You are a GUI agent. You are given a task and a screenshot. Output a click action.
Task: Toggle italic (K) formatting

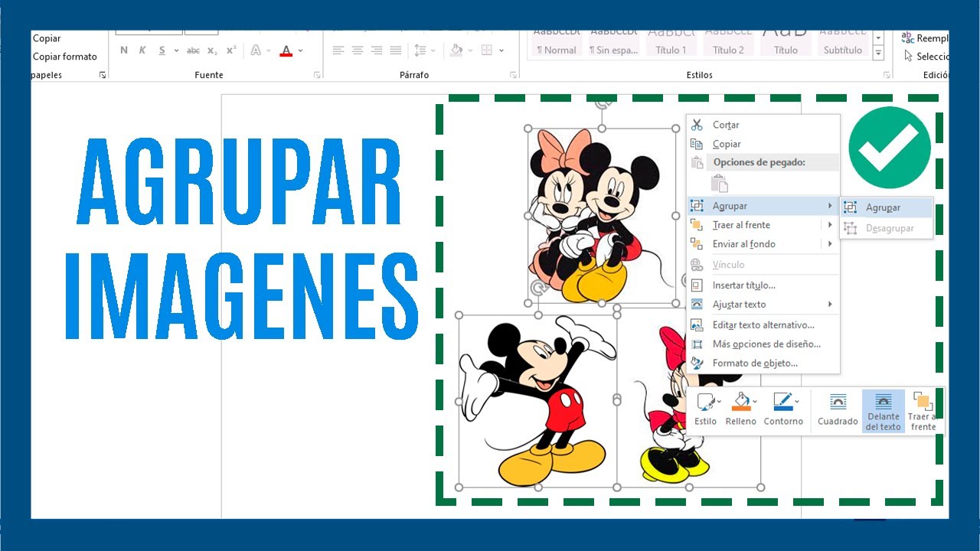[x=142, y=51]
